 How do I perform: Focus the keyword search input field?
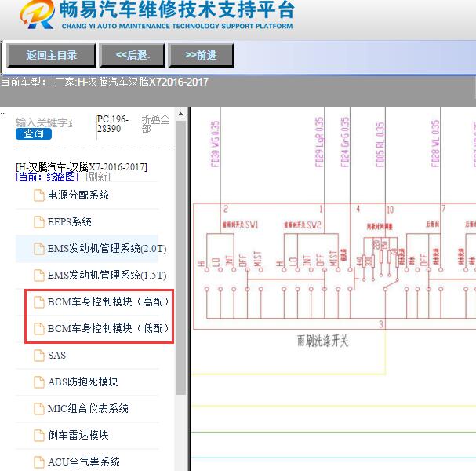coord(44,122)
